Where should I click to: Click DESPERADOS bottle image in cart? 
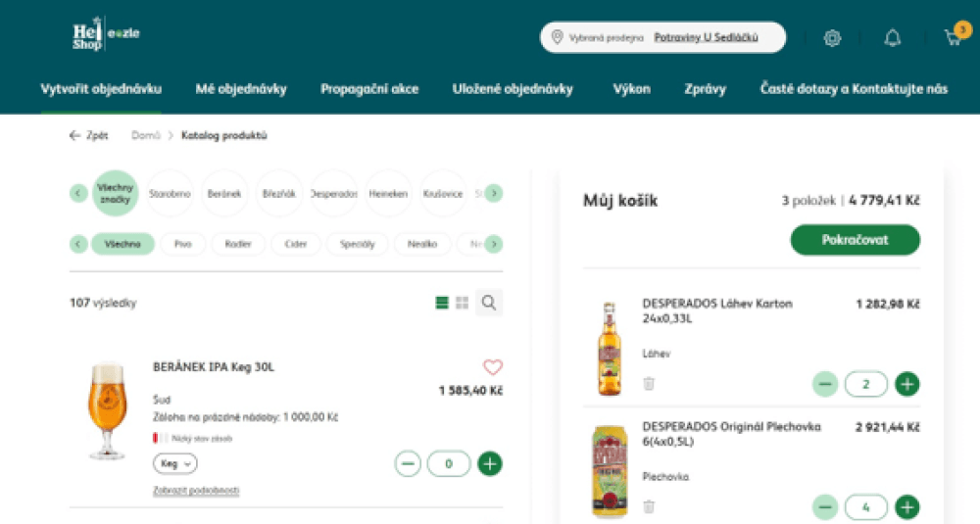[610, 349]
